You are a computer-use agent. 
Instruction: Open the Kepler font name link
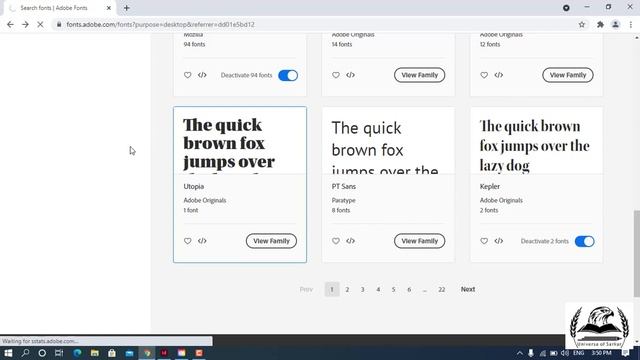click(490, 187)
